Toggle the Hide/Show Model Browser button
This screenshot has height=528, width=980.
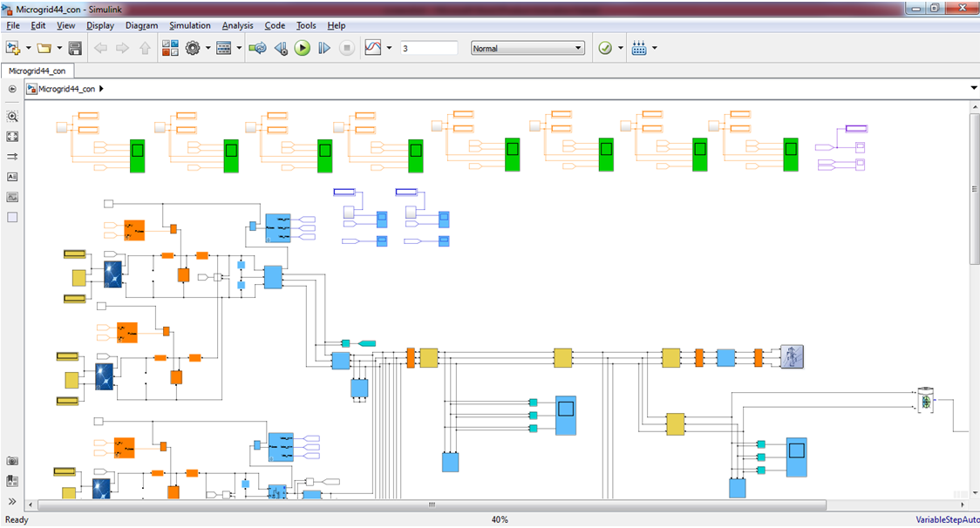tap(12, 501)
